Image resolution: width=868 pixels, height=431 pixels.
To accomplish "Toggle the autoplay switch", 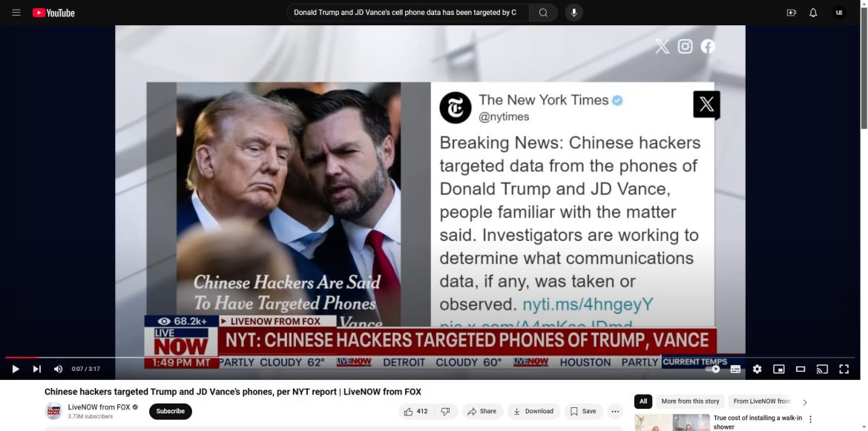I will click(714, 369).
